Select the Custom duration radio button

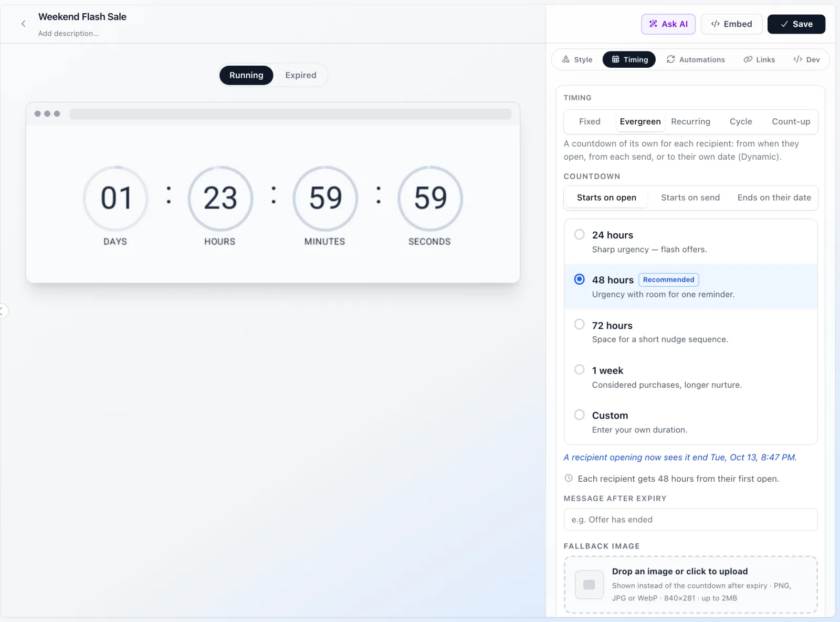(x=580, y=414)
